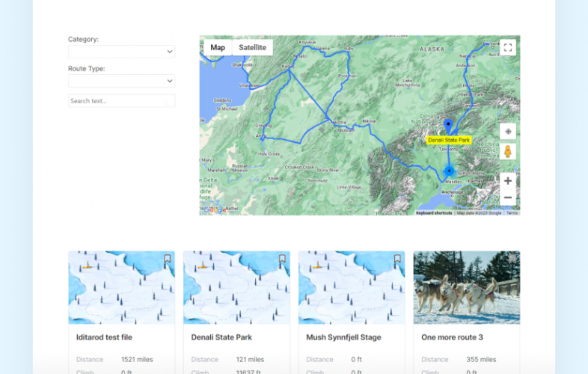Open Keyboard shortcuts on map
The image size is (588, 374).
pos(434,213)
